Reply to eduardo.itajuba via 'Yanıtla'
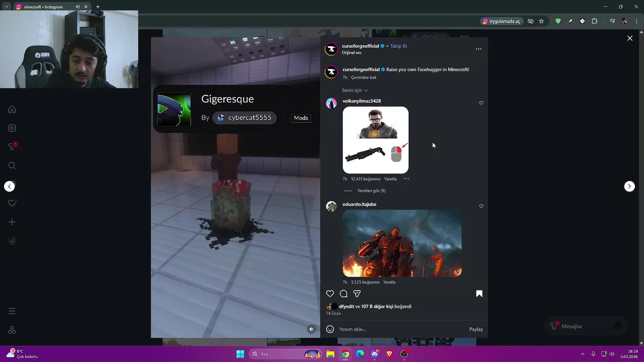Image resolution: width=644 pixels, height=362 pixels. (389, 282)
